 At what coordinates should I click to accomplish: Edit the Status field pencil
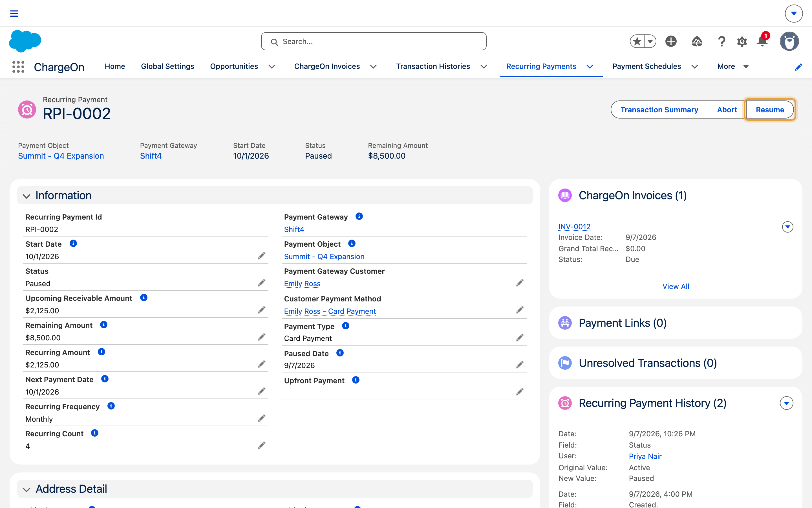click(262, 283)
